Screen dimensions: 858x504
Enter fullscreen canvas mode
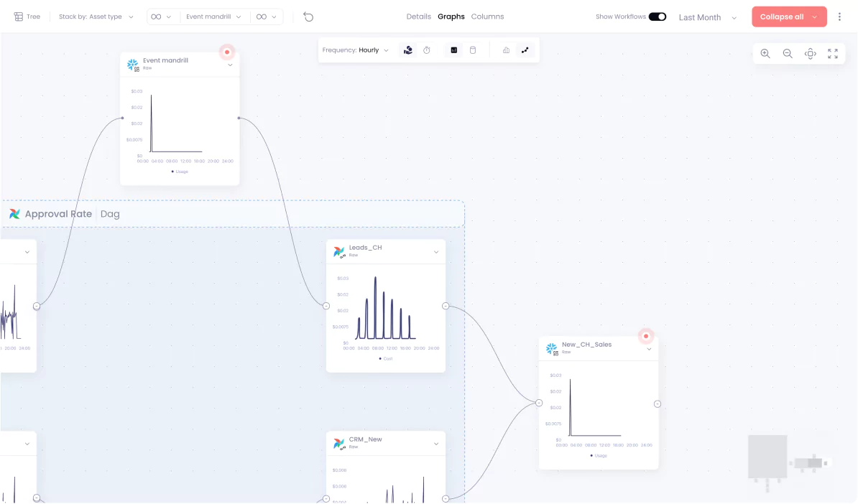(833, 54)
